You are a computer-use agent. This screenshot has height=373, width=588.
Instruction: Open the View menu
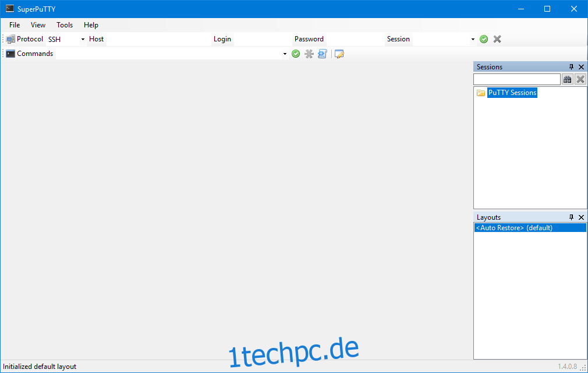pyautogui.click(x=38, y=25)
